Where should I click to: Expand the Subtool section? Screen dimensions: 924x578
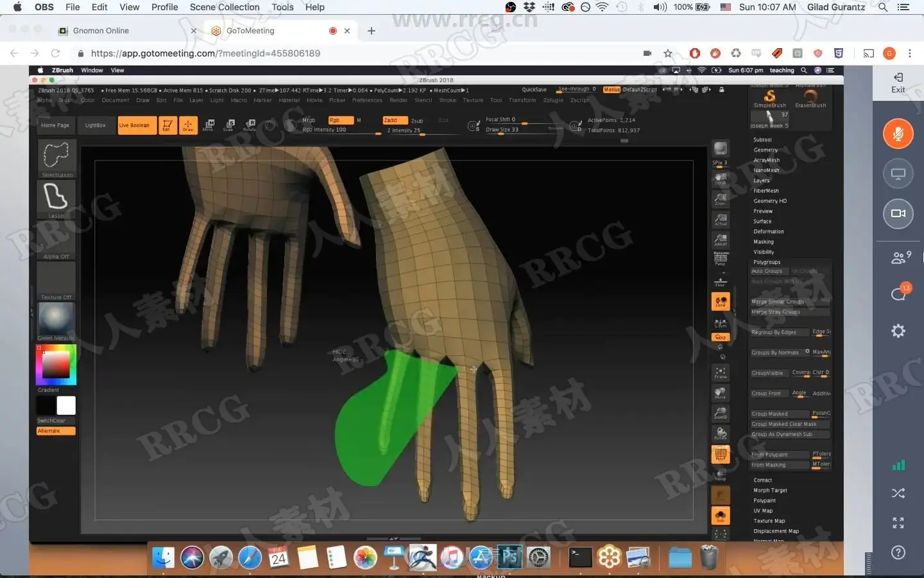tap(762, 139)
